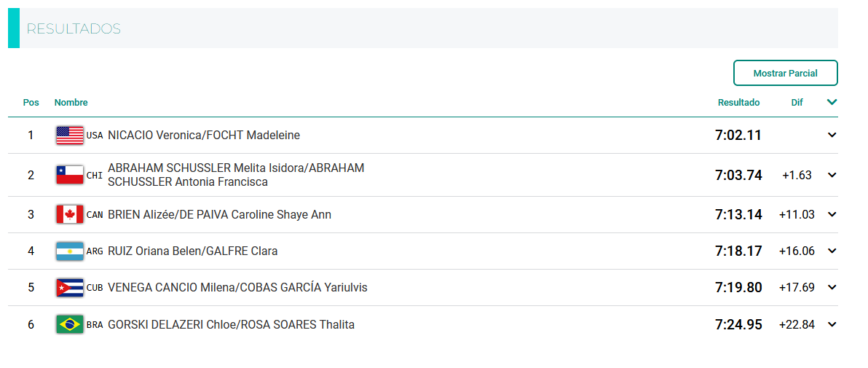Click the Nombre column header
Image resolution: width=868 pixels, height=368 pixels.
71,103
